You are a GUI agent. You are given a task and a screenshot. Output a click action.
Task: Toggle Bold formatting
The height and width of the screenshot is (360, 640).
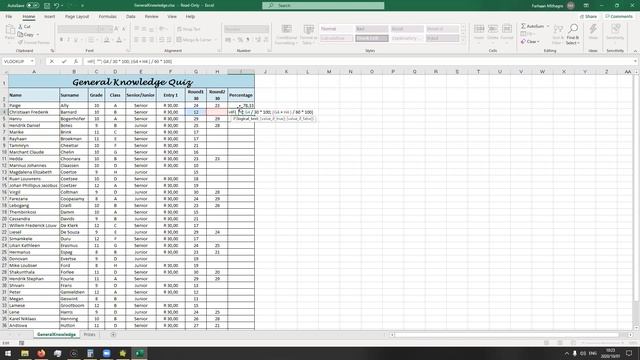(61, 40)
